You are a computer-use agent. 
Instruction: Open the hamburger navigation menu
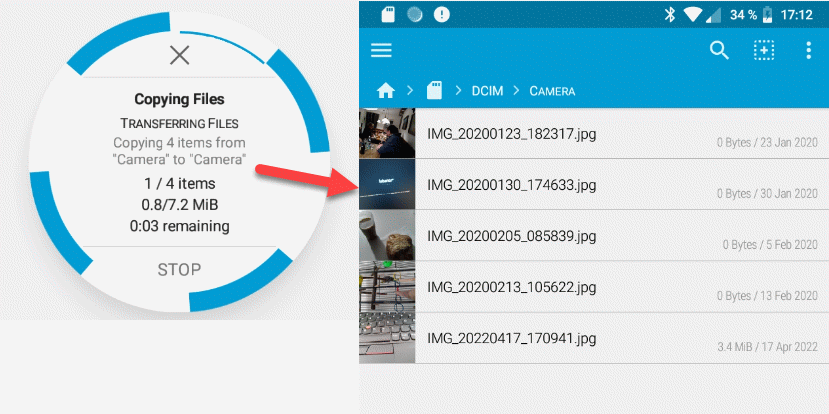point(381,50)
